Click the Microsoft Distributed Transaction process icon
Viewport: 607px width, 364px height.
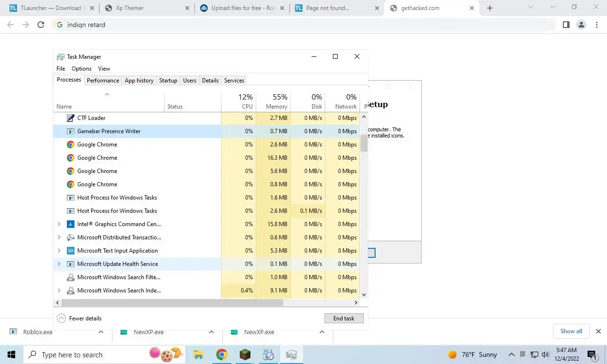point(70,237)
